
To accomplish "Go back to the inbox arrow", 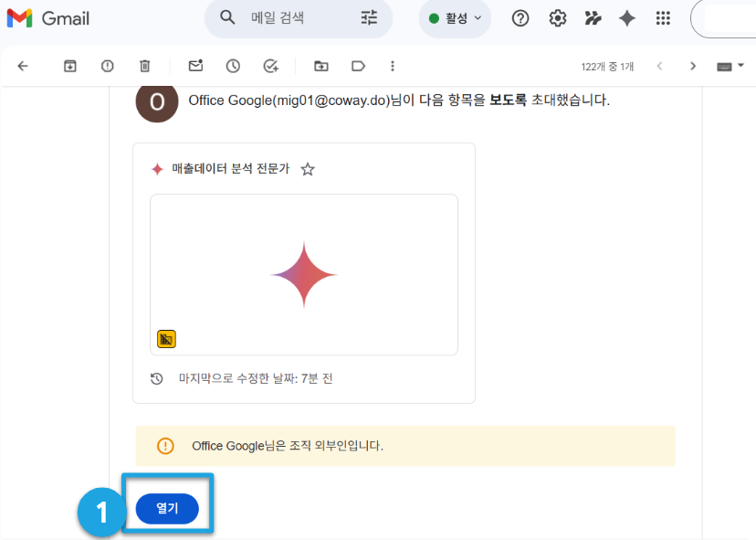I will [x=23, y=66].
